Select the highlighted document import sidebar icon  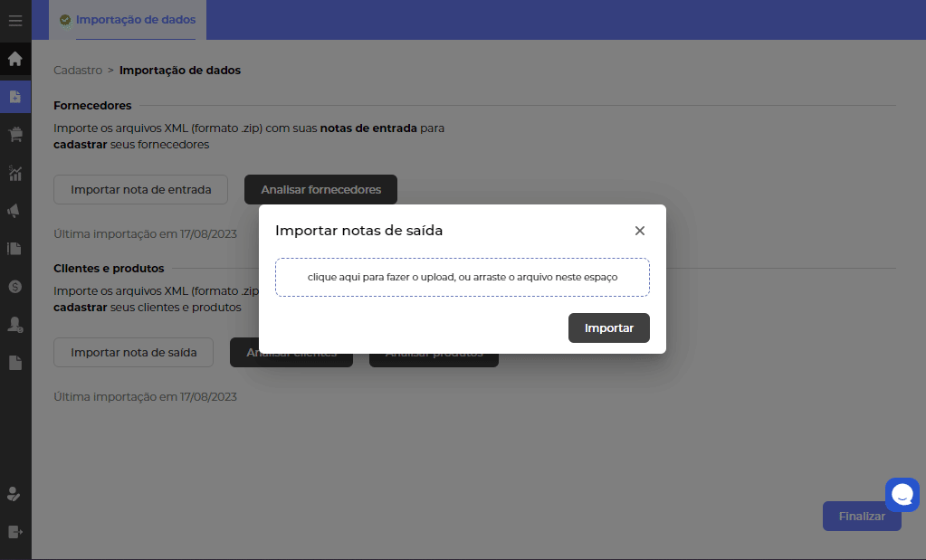15,97
